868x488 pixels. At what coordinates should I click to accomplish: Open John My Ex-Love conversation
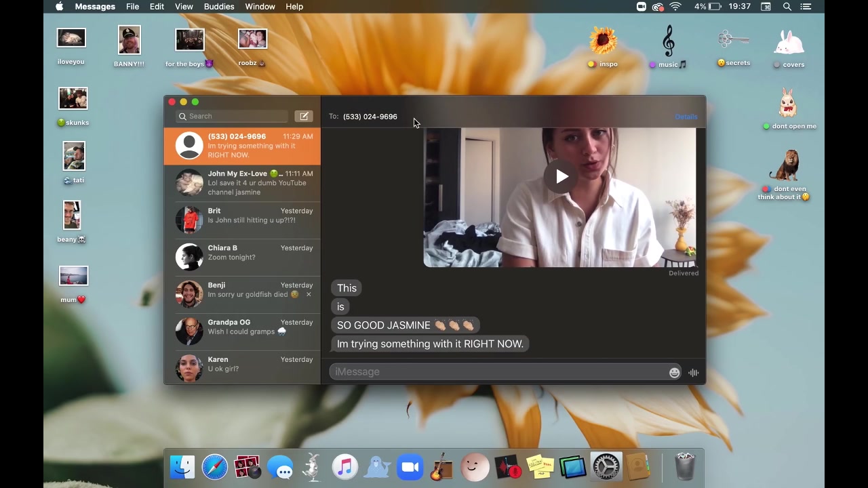[242, 183]
